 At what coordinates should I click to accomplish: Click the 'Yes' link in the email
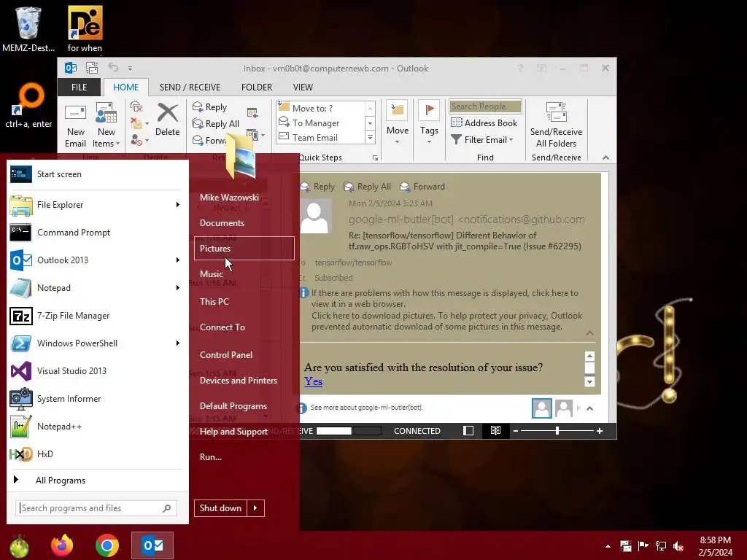coord(314,381)
